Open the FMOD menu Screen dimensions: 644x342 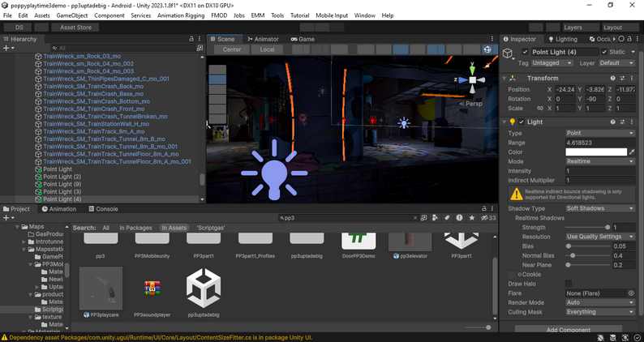coord(219,15)
